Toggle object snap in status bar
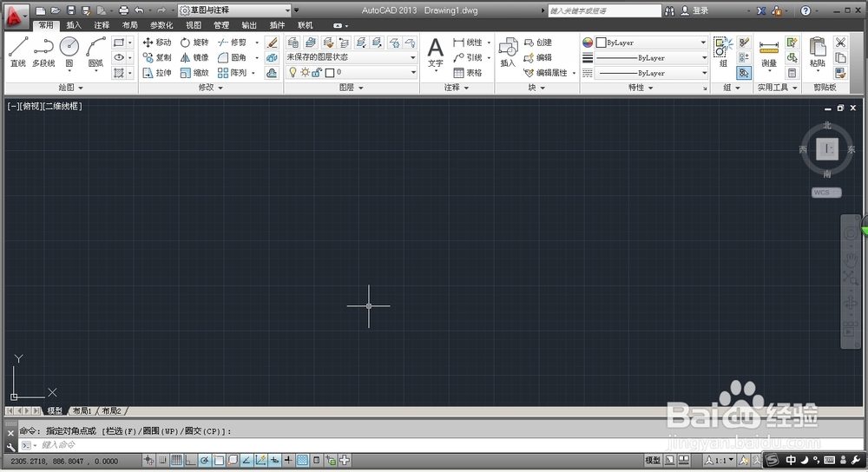 pos(219,461)
